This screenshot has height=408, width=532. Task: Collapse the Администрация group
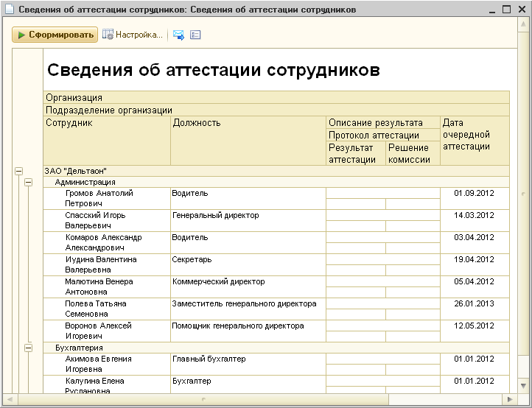29,182
